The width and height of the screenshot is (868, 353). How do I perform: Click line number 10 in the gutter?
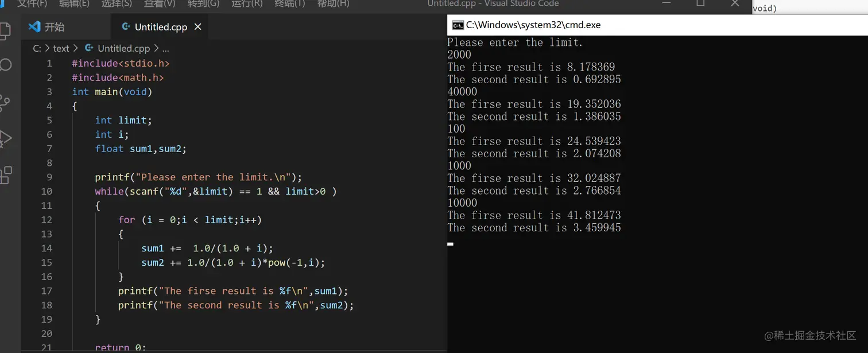click(x=46, y=191)
